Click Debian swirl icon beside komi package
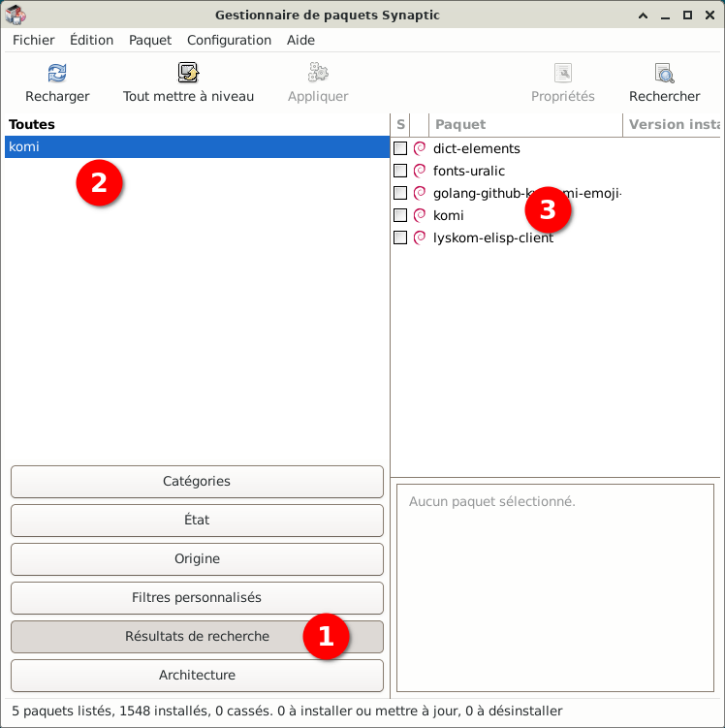 pos(419,215)
